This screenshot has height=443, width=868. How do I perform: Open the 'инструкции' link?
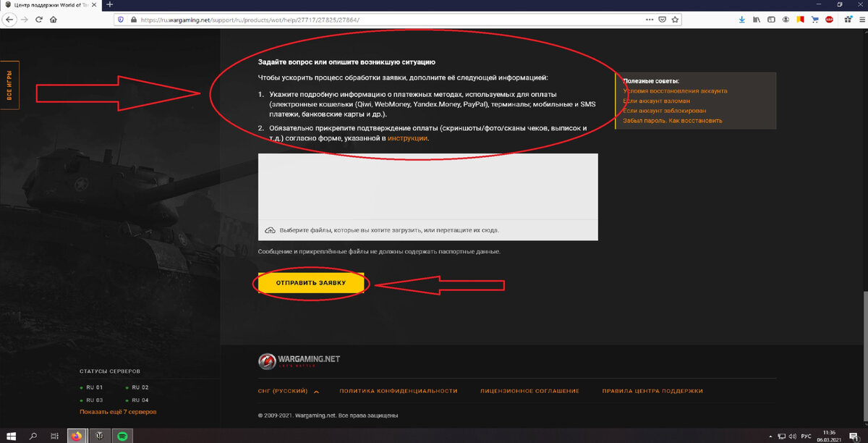(407, 138)
